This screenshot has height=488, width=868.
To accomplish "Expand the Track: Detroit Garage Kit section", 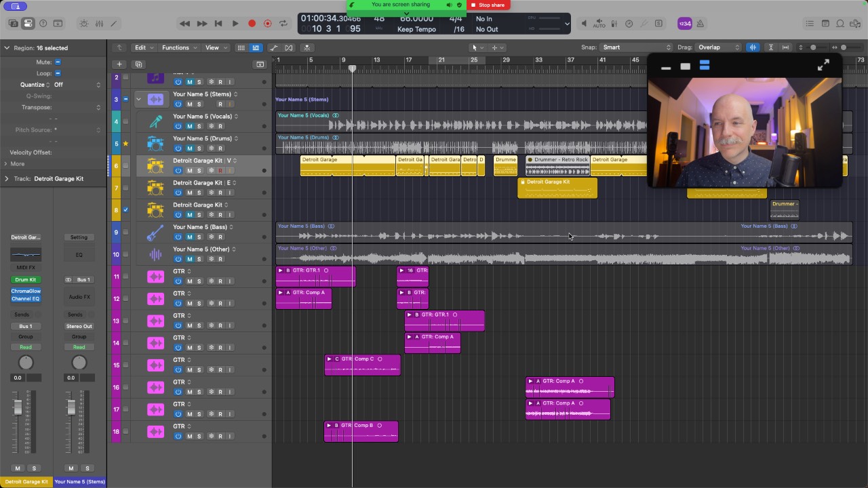I will coord(7,179).
